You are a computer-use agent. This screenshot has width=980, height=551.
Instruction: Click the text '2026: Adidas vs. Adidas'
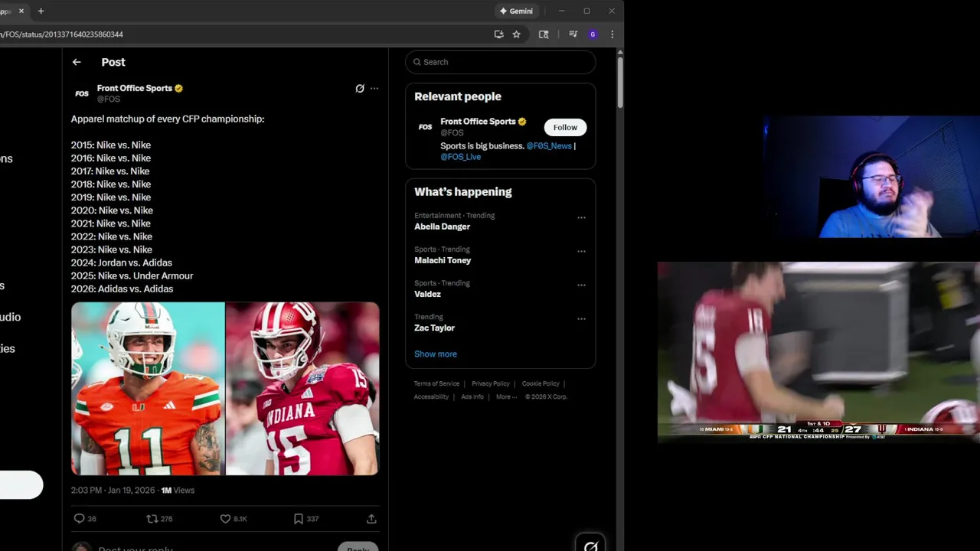(122, 289)
